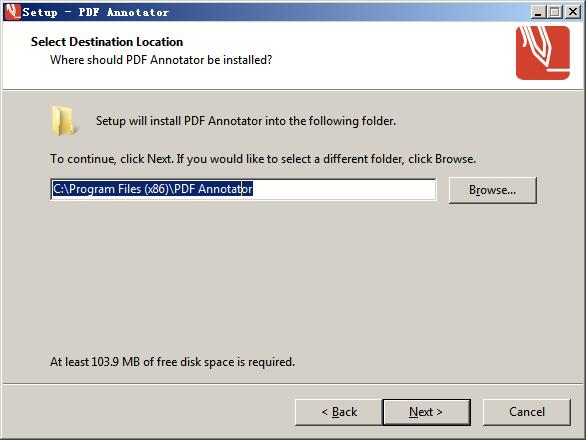Click the blank area inside the path field
The height and width of the screenshot is (440, 586).
(344, 189)
